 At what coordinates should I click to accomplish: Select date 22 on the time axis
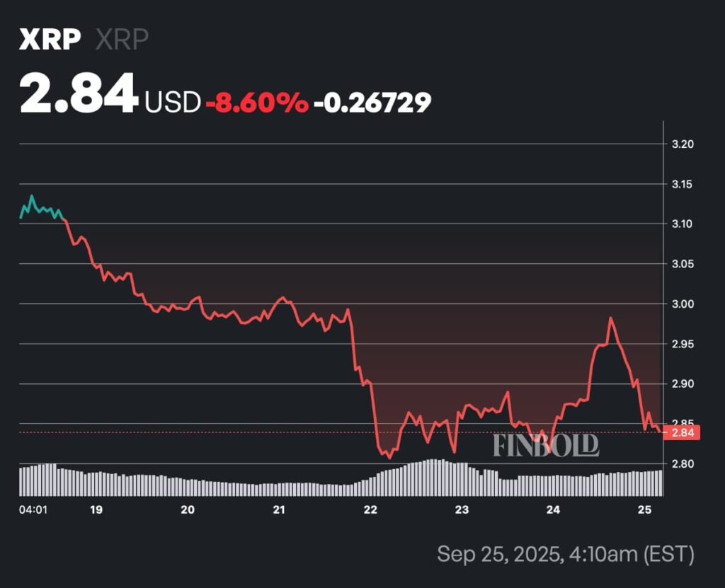[371, 509]
